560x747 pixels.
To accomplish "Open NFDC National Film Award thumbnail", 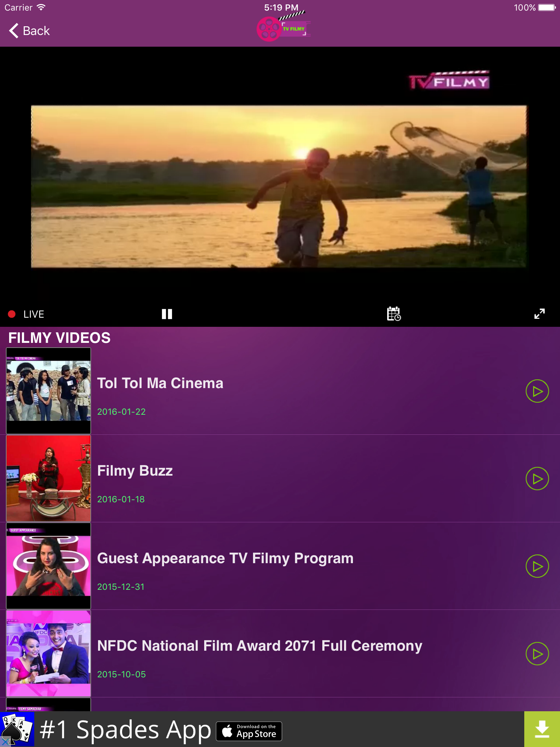I will (48, 653).
